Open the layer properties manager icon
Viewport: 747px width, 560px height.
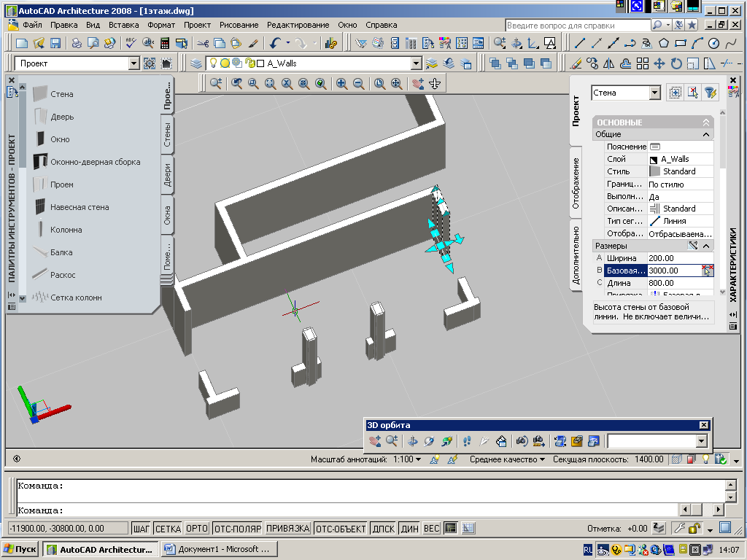click(x=196, y=63)
